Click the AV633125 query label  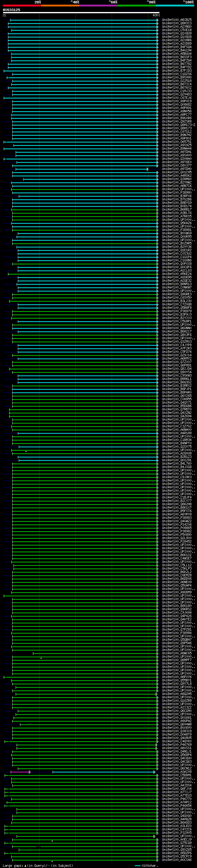[x=11, y=10]
